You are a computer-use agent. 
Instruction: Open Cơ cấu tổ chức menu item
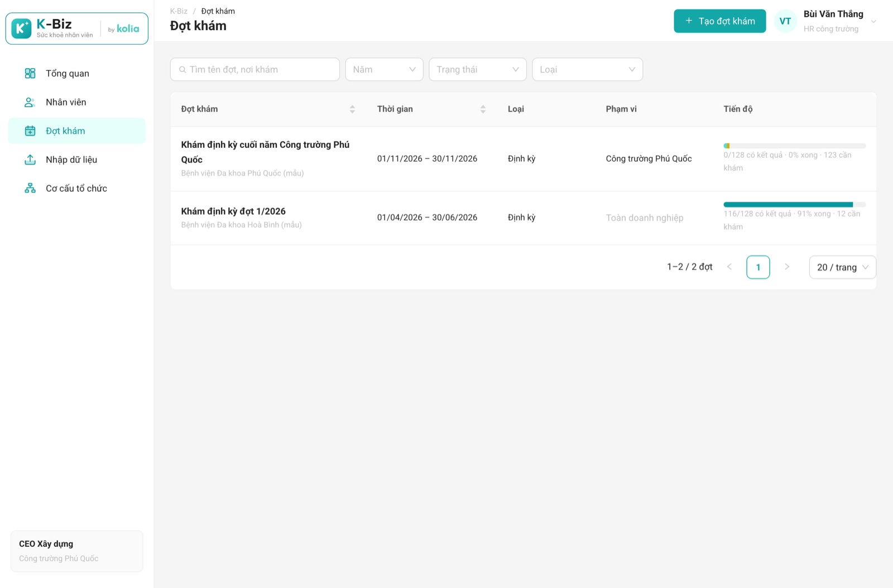[x=77, y=188]
